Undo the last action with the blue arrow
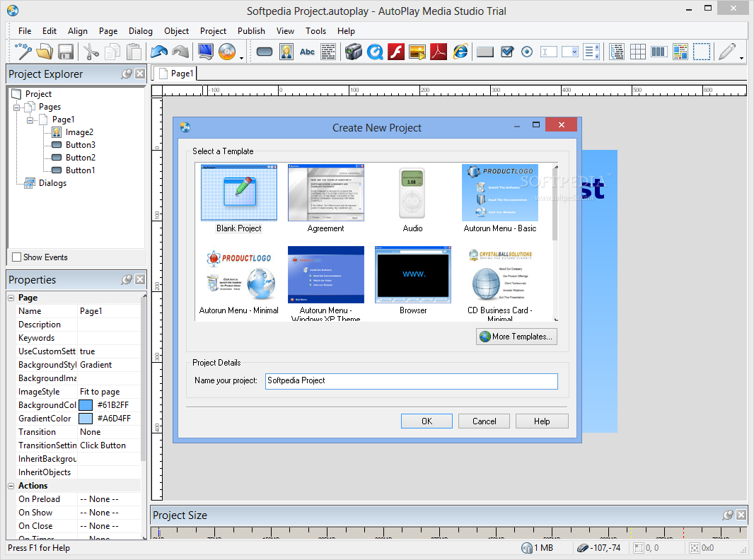This screenshot has width=754, height=560. tap(159, 52)
